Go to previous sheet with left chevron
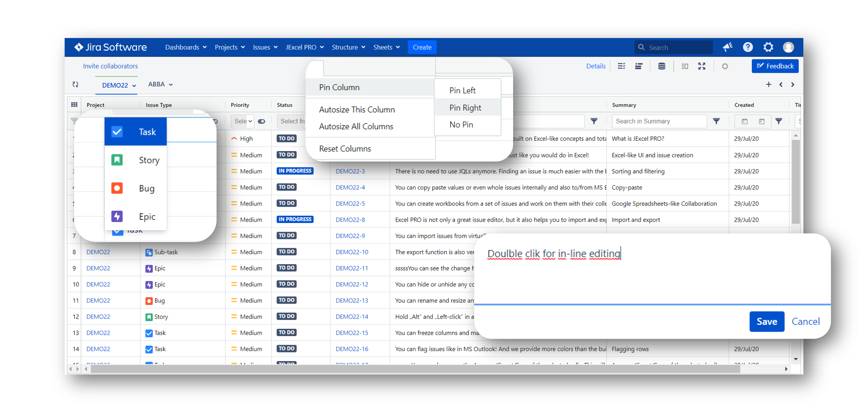 coord(781,85)
